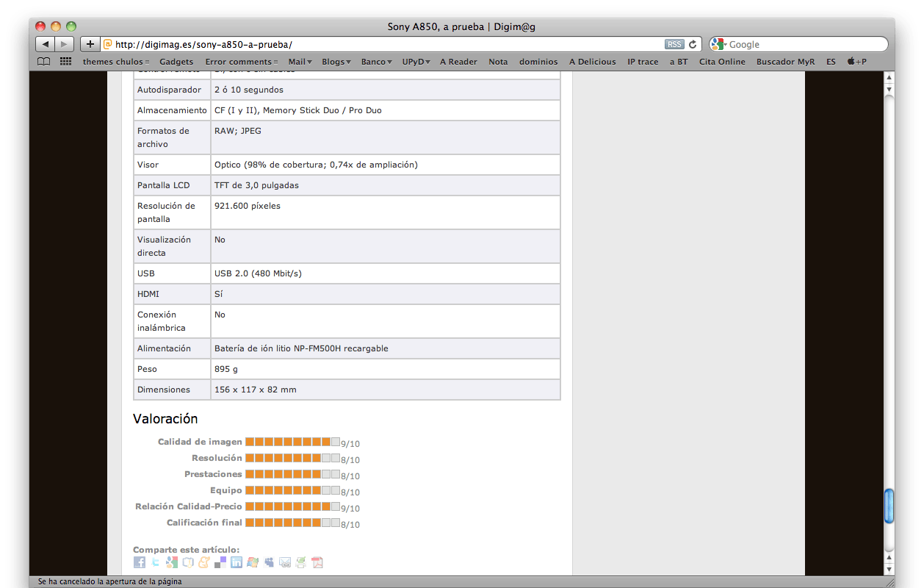The width and height of the screenshot is (924, 588).
Task: Open the 'Cita Online' bookmark
Action: tap(722, 62)
